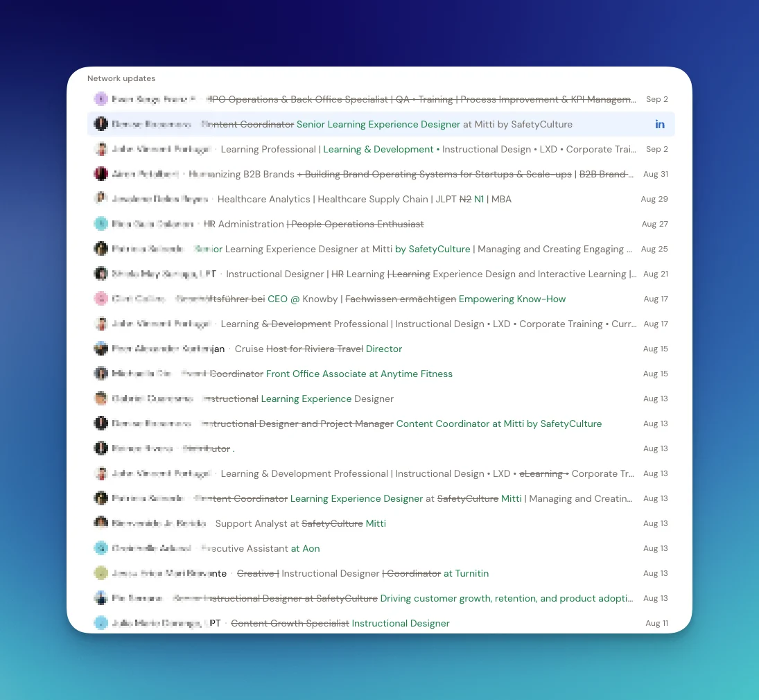Screen dimensions: 759x700
Task: Click avatar beside Learning Professional headline, Sep 2
Action: [x=101, y=149]
